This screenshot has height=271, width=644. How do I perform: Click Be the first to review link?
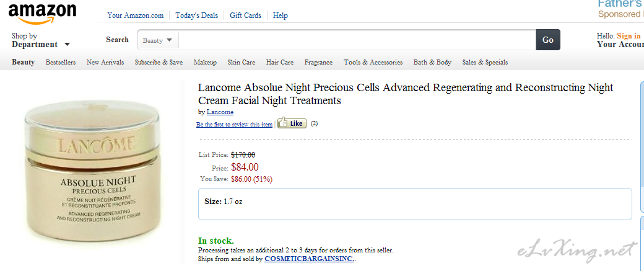click(x=234, y=125)
